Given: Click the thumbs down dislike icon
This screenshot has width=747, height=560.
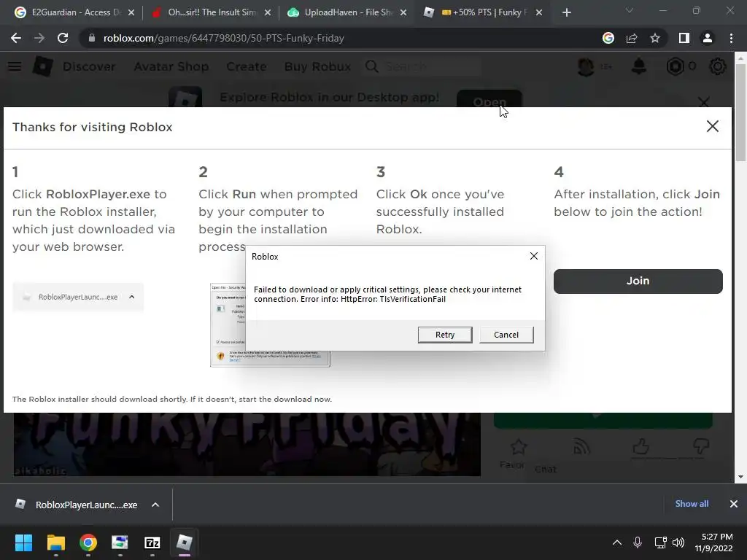Looking at the screenshot, I should tap(701, 446).
